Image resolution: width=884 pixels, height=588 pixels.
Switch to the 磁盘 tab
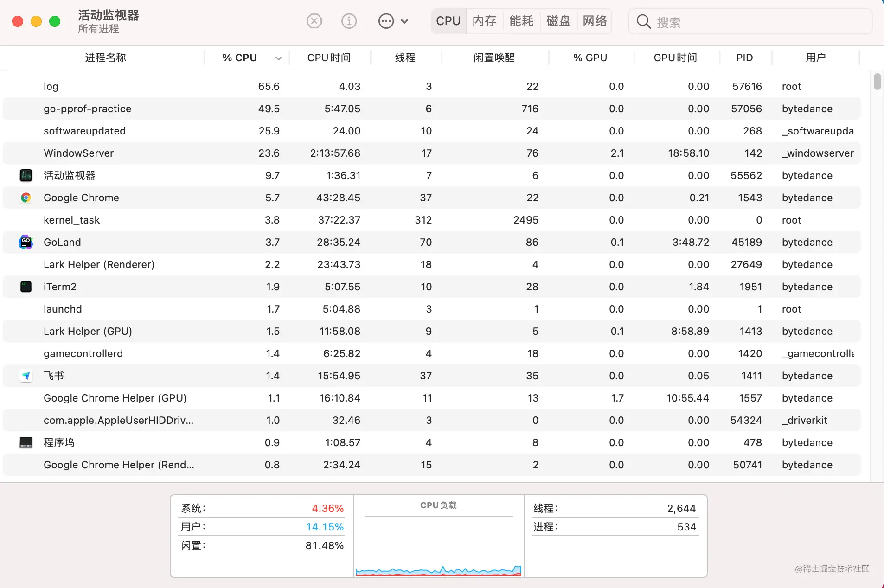pyautogui.click(x=558, y=21)
